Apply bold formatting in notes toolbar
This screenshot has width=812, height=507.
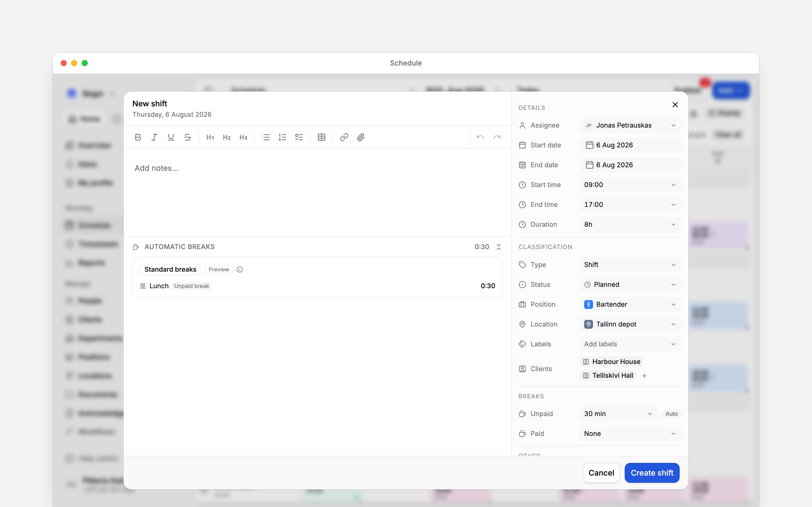[138, 137]
